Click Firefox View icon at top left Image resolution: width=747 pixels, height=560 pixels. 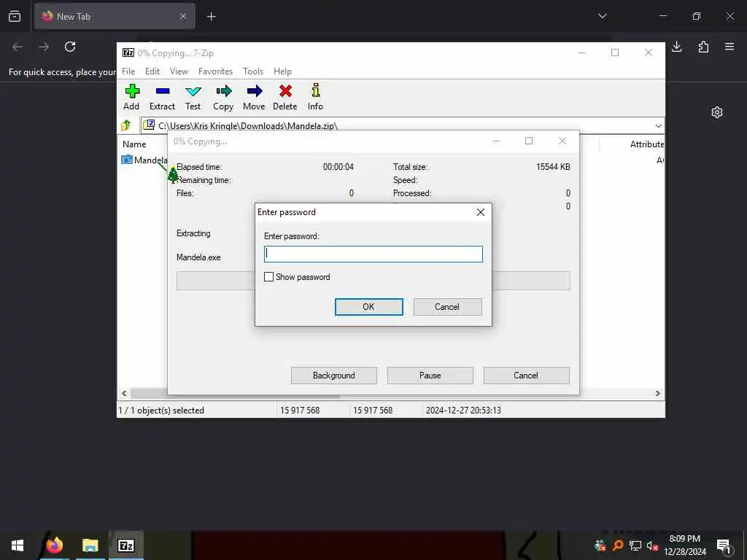click(x=15, y=16)
